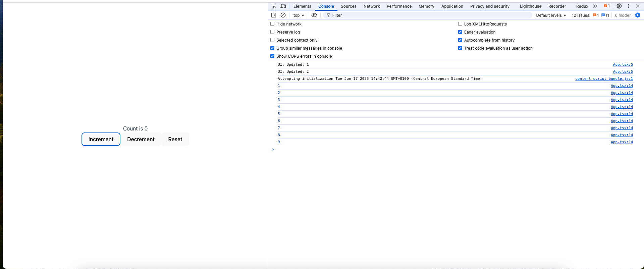644x269 pixels.
Task: Disable the Eager evaluation checkbox
Action: tap(460, 32)
